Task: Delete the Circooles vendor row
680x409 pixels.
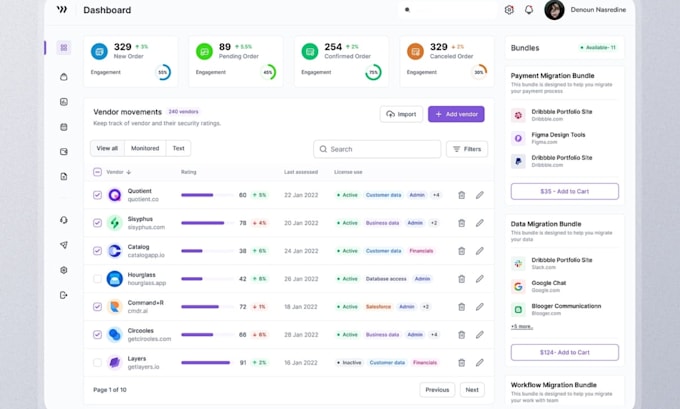Action: tap(461, 335)
